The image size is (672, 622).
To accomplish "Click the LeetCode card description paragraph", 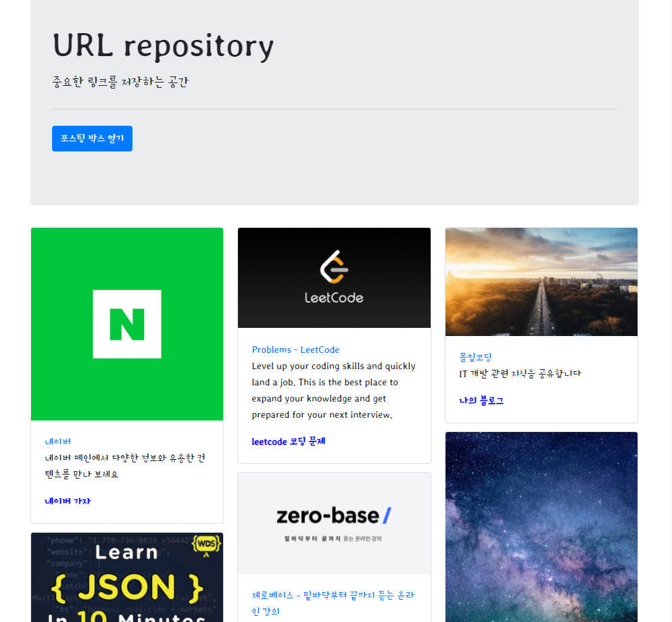I will click(x=333, y=390).
